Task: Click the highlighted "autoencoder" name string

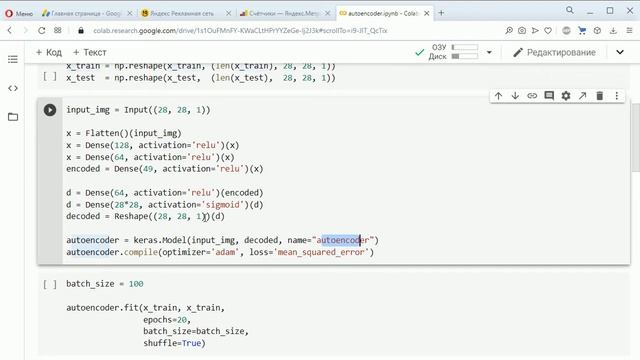Action: (x=343, y=240)
